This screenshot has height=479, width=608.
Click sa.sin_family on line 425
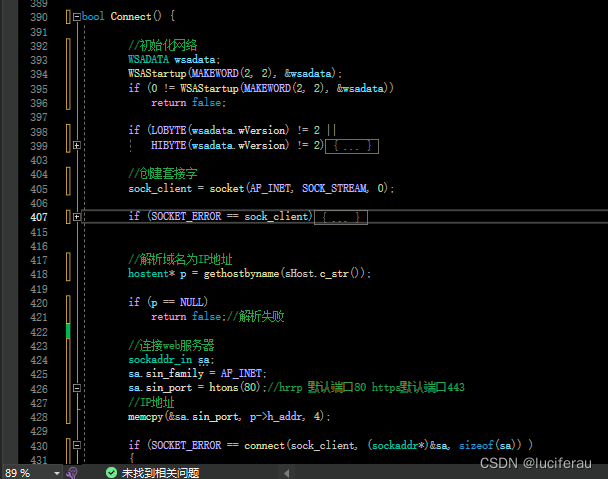[166, 374]
